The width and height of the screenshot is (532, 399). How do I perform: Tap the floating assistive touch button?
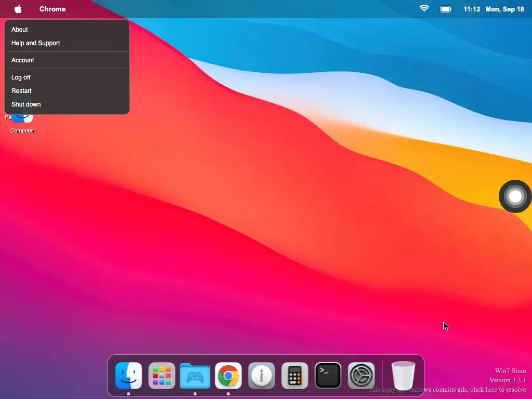[x=515, y=196]
